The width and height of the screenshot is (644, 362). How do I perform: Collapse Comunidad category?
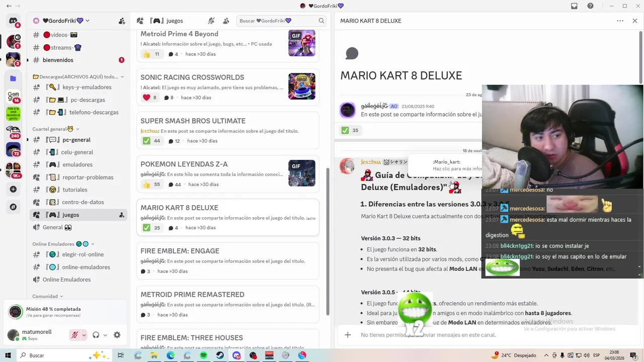[48, 296]
